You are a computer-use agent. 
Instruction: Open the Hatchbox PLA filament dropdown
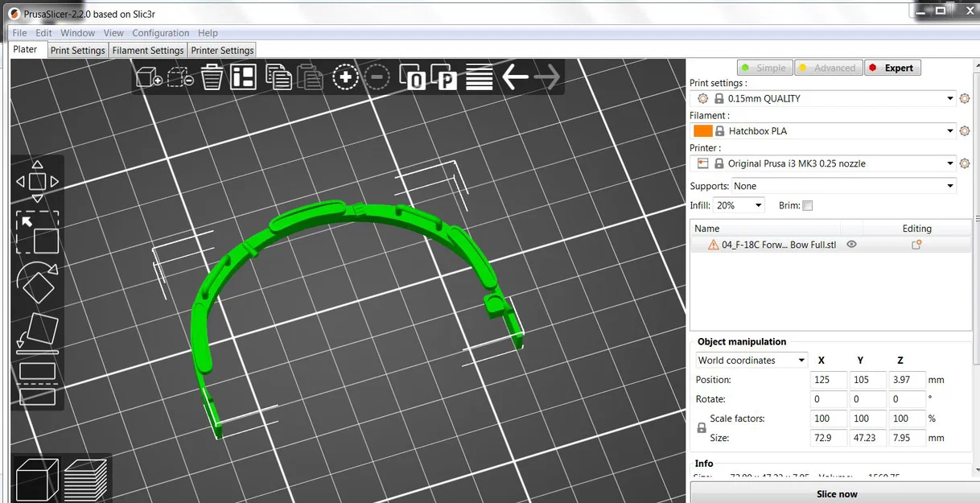pos(823,130)
